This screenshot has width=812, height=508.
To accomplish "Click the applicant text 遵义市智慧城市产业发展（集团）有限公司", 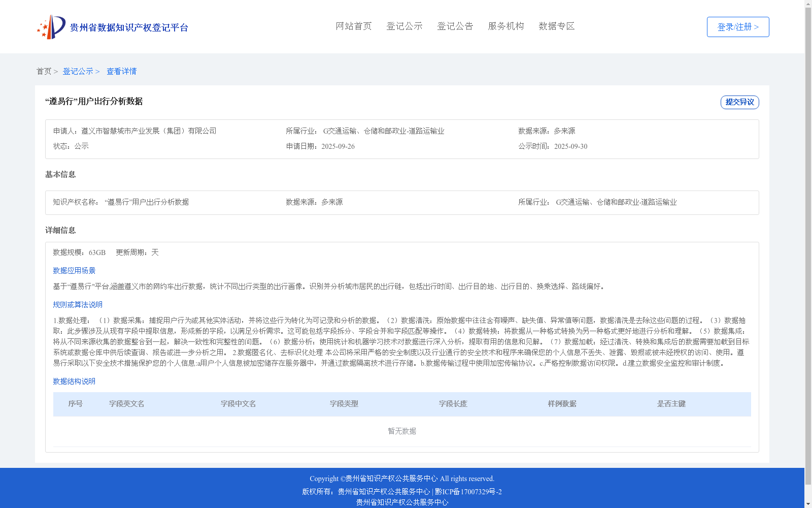I will pos(149,131).
